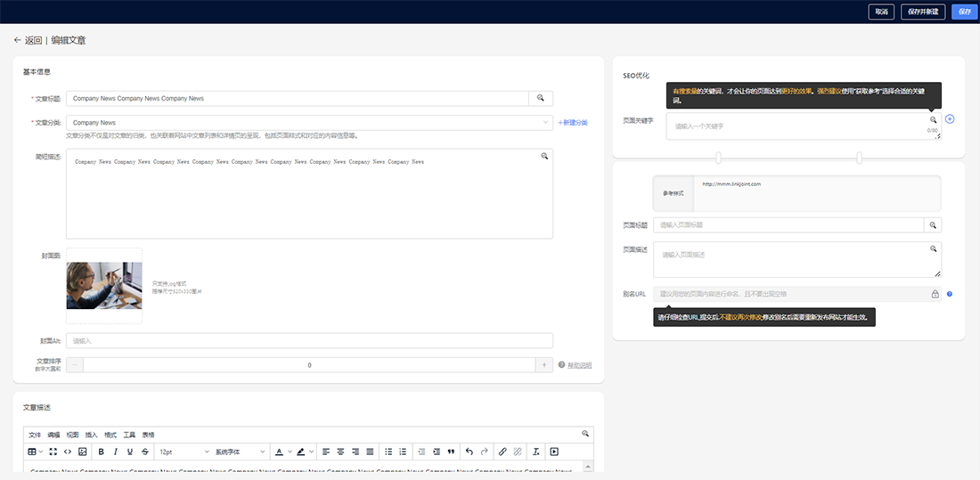Open the 视图 menu in the editor
Screen dimensions: 980x480
pyautogui.click(x=72, y=435)
